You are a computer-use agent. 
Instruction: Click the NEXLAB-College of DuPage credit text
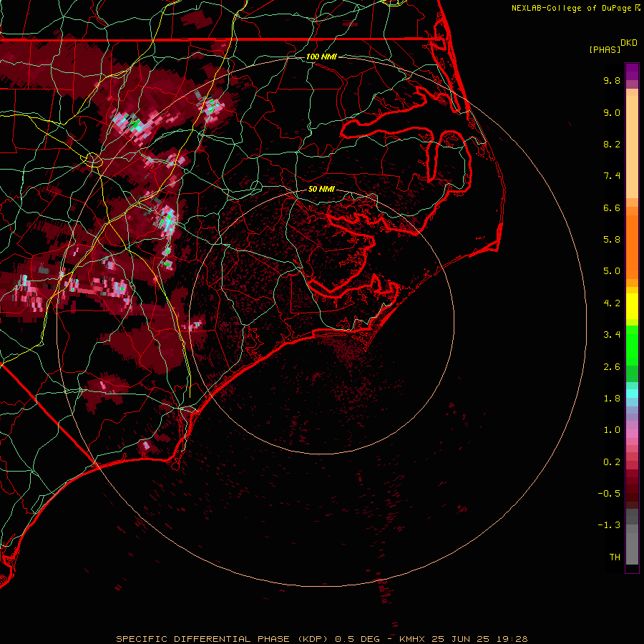pos(571,8)
